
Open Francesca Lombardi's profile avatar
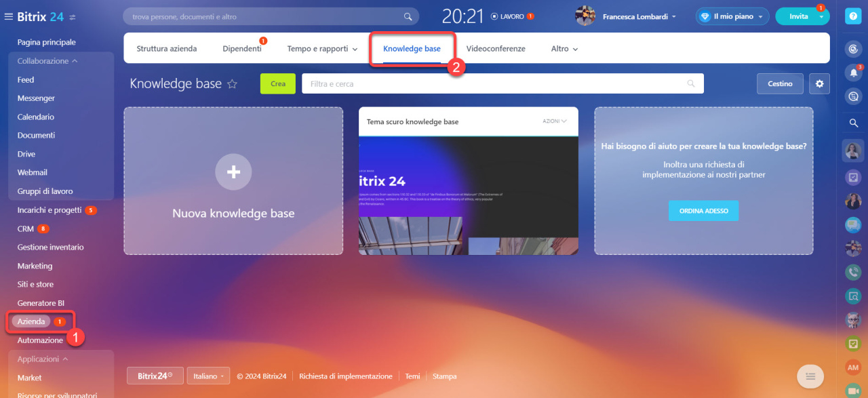pyautogui.click(x=585, y=16)
